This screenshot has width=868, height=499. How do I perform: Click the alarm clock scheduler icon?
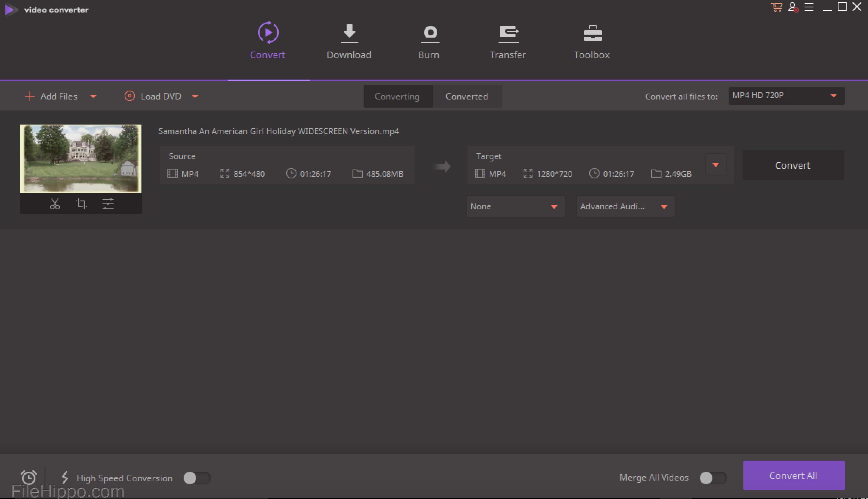[x=29, y=477]
